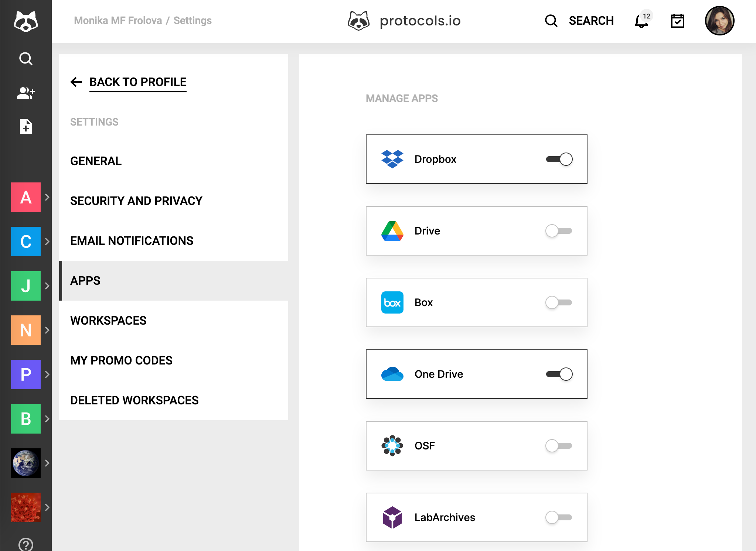Open the magnifier SEARCH in the top bar
This screenshot has height=551, width=756.
point(551,21)
